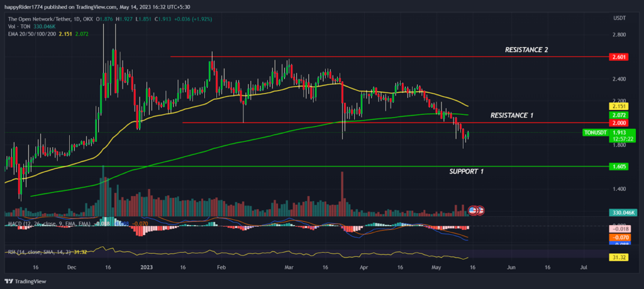Select the red horizontal line at 2.000
Screen dimensions: 644x289
(396, 123)
